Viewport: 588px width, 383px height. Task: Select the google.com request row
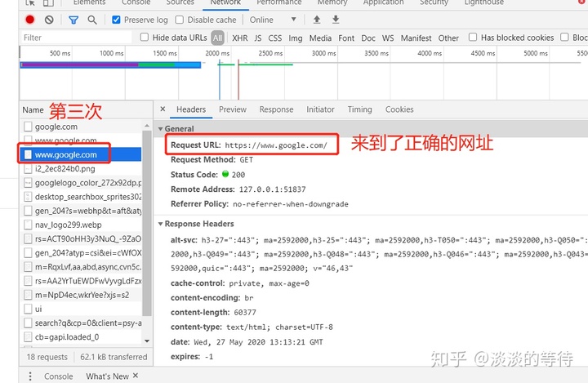coord(82,127)
